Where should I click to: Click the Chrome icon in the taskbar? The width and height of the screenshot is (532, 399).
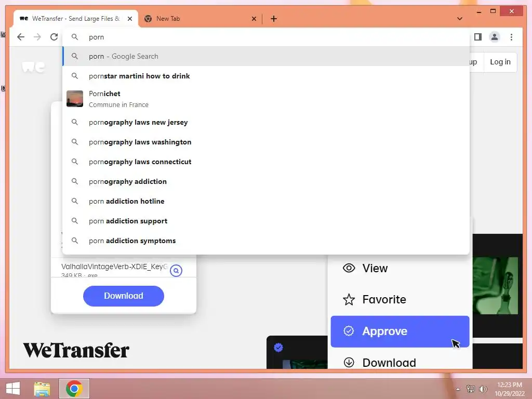coord(74,389)
